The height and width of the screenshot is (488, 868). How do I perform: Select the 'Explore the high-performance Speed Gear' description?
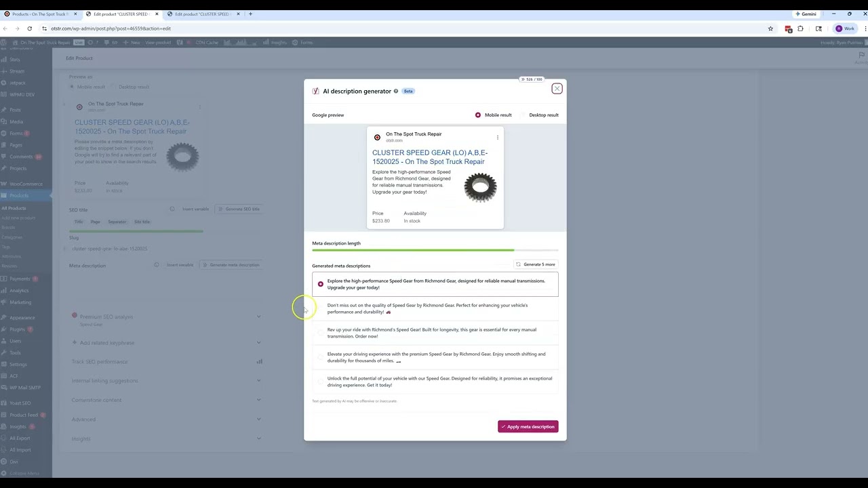pos(435,284)
